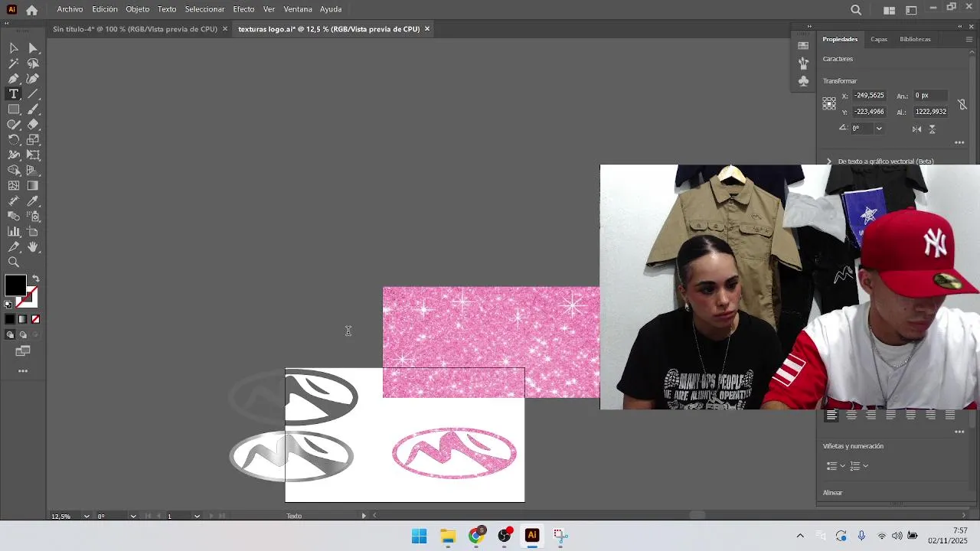Open the bullets list dropdown arrow
This screenshot has width=980, height=551.
[843, 465]
